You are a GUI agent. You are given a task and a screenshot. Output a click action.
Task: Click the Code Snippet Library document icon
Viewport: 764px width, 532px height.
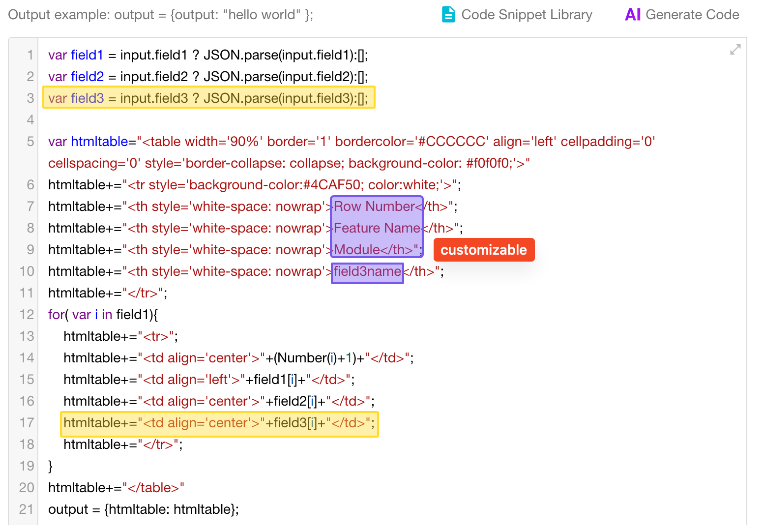point(448,15)
